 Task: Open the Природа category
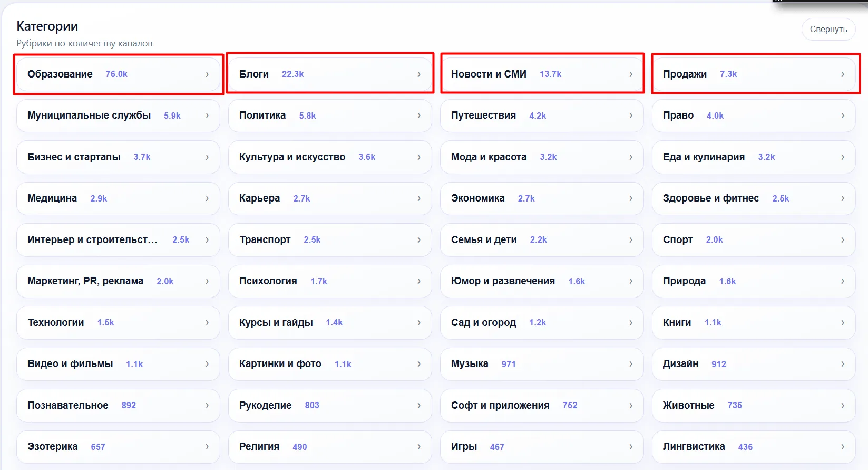click(x=754, y=281)
